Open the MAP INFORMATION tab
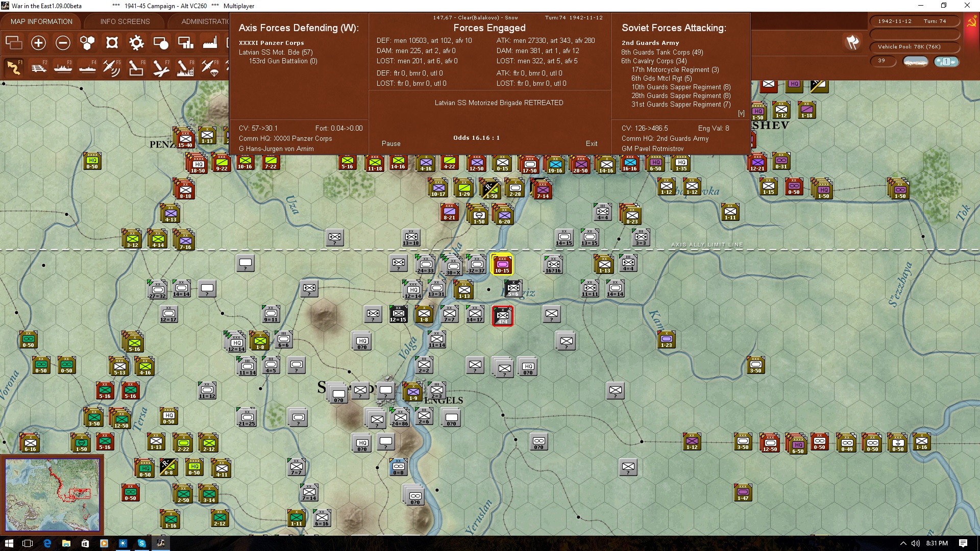The image size is (980, 551). (x=41, y=21)
